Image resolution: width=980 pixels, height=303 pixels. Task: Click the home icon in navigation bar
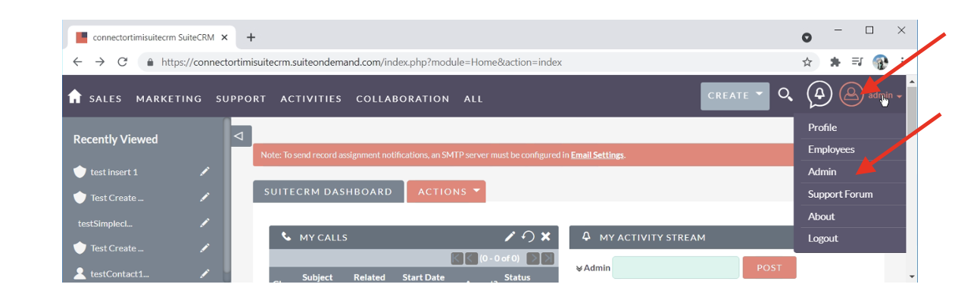[x=74, y=97]
